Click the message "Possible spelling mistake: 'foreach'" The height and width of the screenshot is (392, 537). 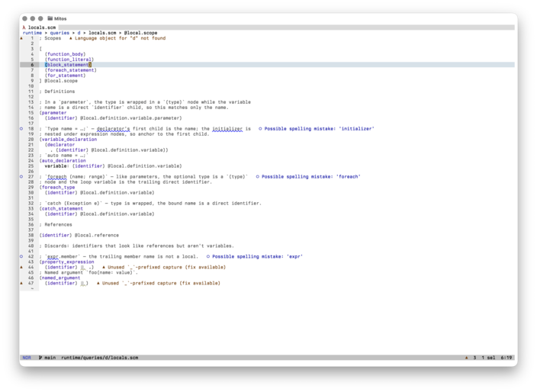click(x=311, y=177)
